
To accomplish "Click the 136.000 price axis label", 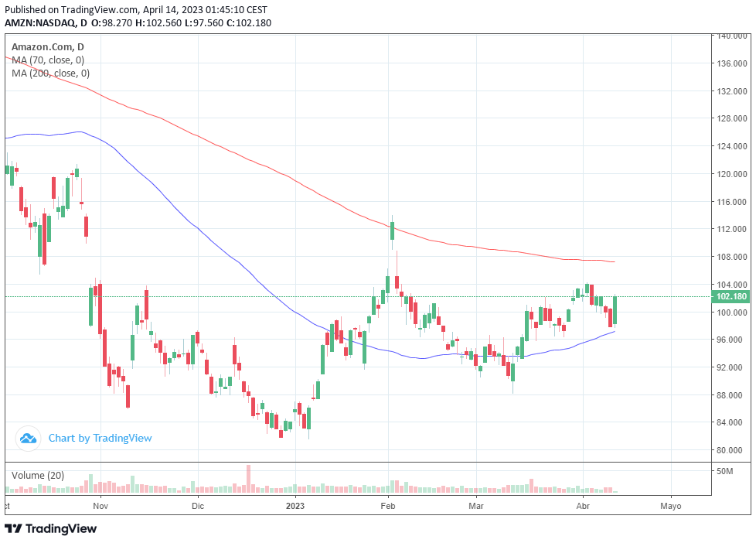I will point(732,63).
